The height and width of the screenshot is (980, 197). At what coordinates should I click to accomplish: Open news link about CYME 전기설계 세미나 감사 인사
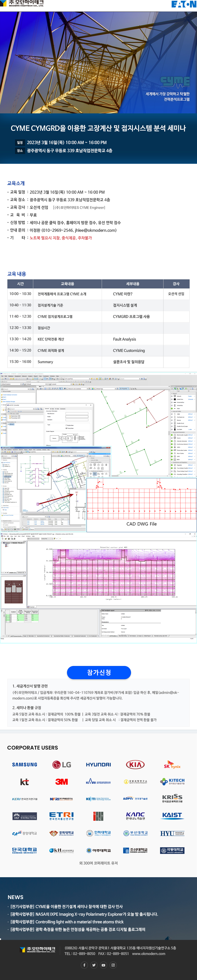tap(66, 906)
